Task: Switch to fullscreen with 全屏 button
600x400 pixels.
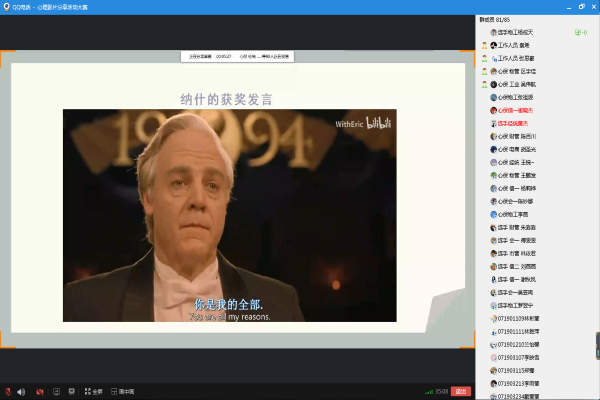Action: tap(94, 392)
